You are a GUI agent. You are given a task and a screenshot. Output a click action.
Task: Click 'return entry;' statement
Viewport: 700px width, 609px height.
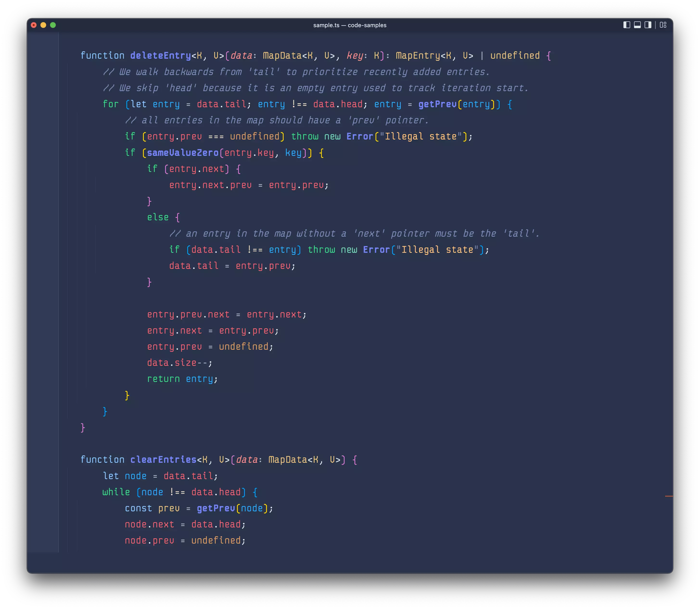(182, 379)
